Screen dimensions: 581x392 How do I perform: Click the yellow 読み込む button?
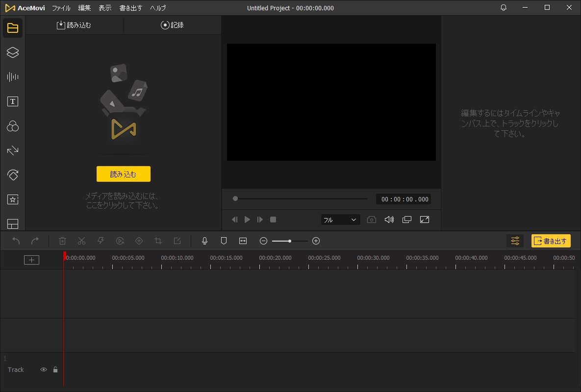[124, 174]
